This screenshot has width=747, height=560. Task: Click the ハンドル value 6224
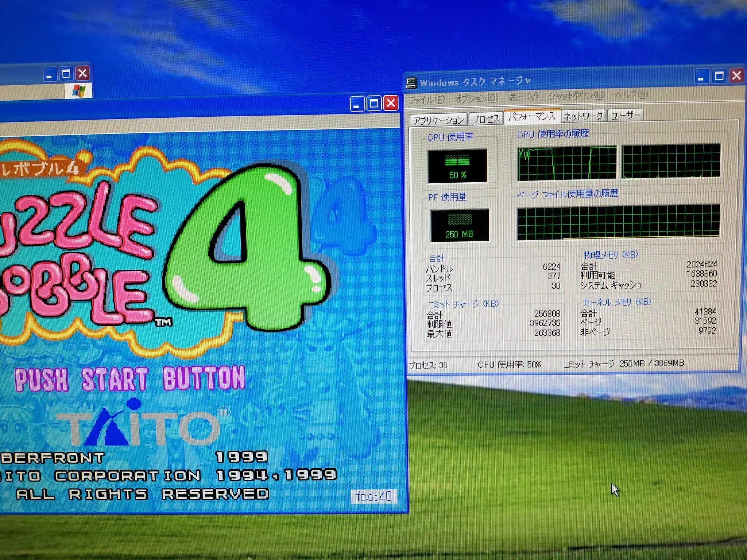[551, 267]
